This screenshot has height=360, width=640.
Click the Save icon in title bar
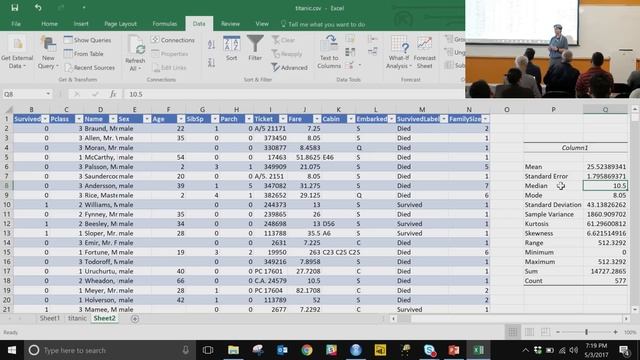click(14, 8)
